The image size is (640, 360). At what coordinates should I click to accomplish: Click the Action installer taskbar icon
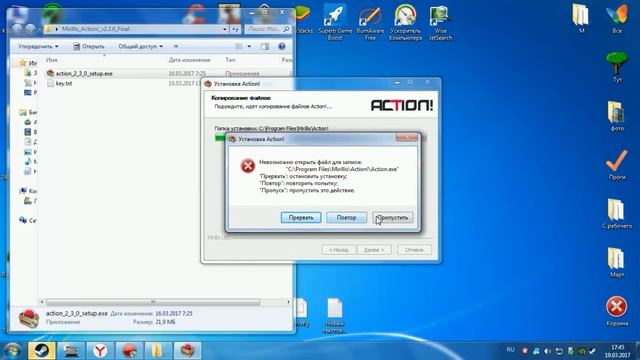[x=187, y=350]
